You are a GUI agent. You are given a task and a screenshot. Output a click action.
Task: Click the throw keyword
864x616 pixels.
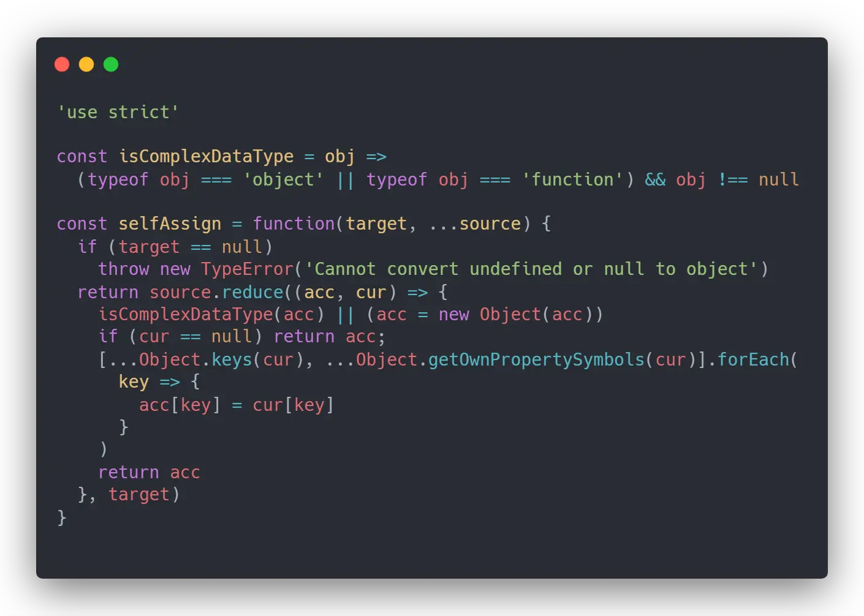pos(124,269)
